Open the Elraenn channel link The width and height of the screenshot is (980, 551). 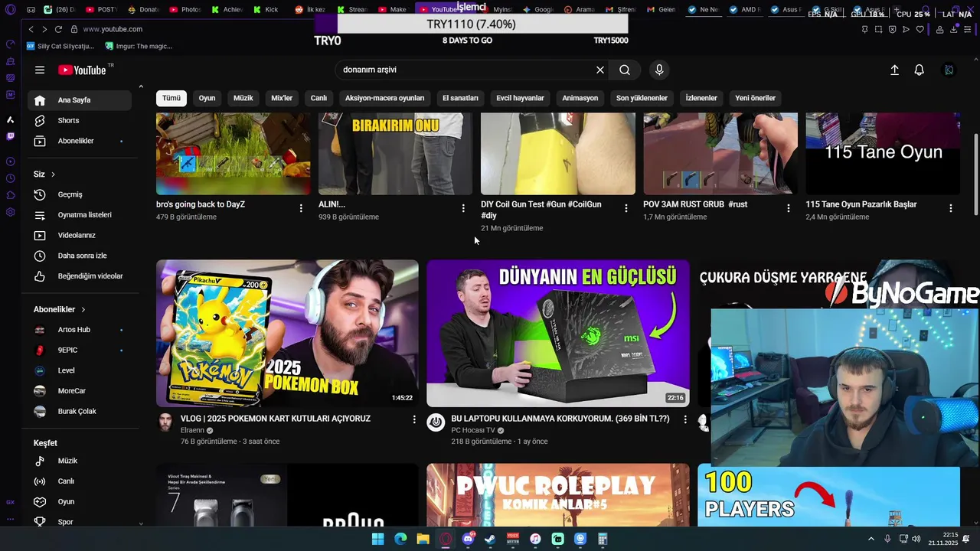192,430
